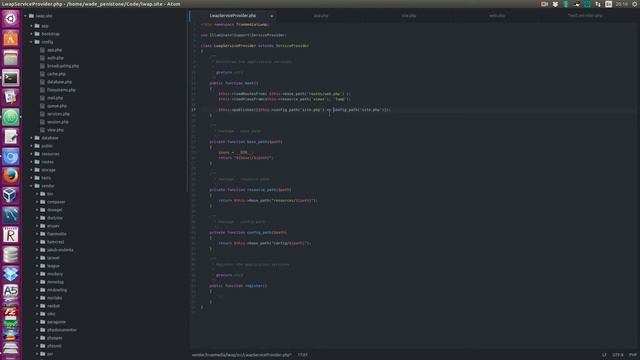Open the R application dock icon
This screenshot has height=360, width=640.
(11, 235)
